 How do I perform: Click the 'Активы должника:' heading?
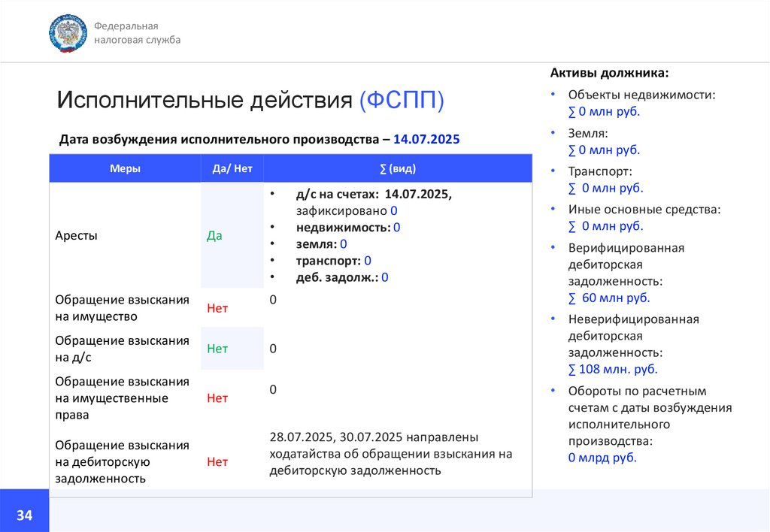pyautogui.click(x=609, y=73)
